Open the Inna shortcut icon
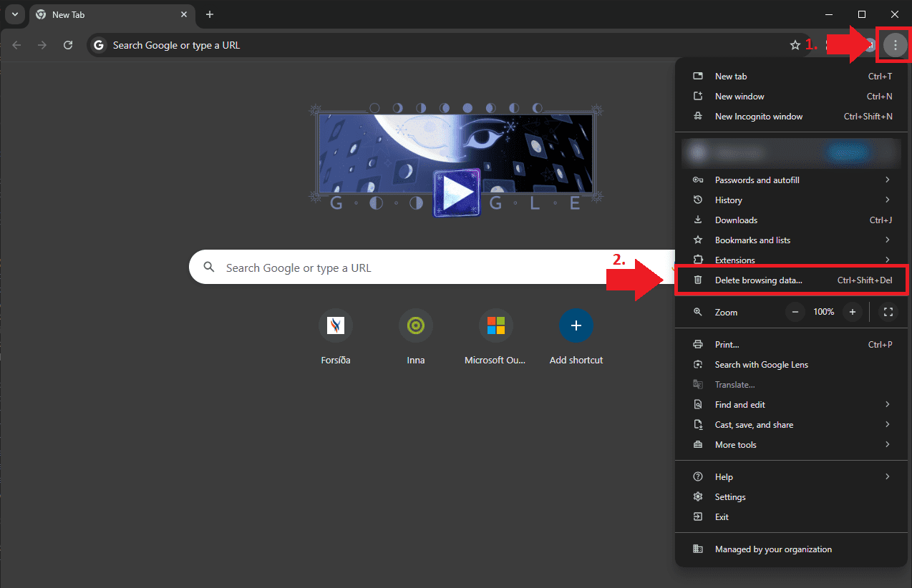 (416, 326)
